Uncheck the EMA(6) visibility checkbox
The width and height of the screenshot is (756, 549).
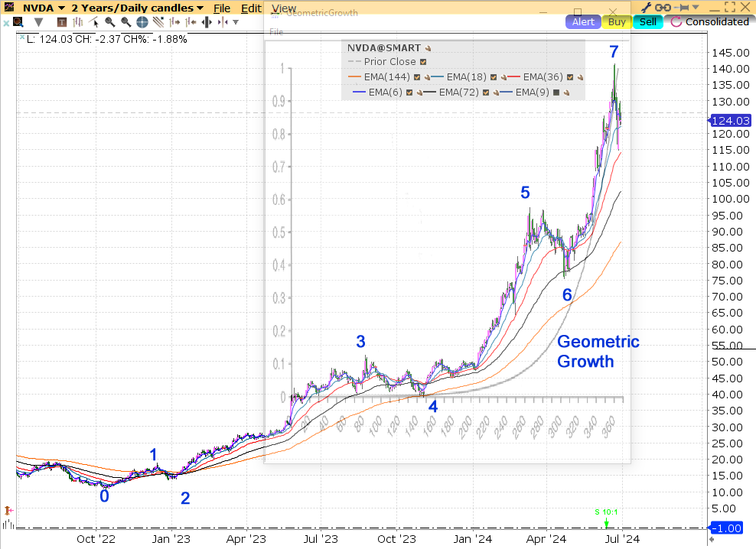pyautogui.click(x=409, y=93)
